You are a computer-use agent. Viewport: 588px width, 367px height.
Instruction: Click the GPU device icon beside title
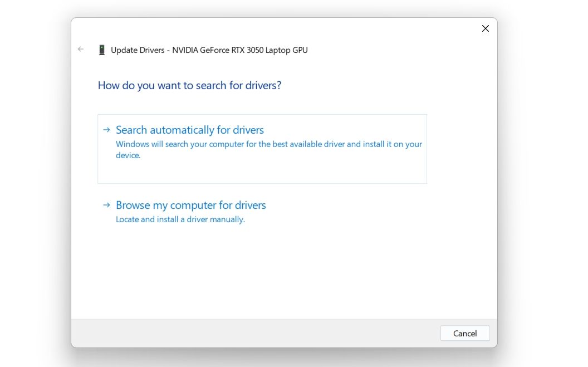point(102,50)
